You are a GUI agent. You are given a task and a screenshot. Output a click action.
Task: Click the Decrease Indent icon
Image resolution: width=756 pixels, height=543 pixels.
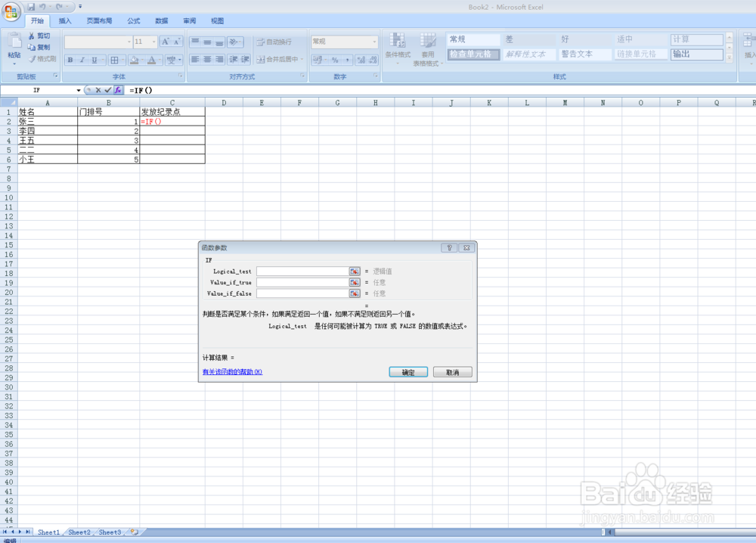[x=234, y=59]
